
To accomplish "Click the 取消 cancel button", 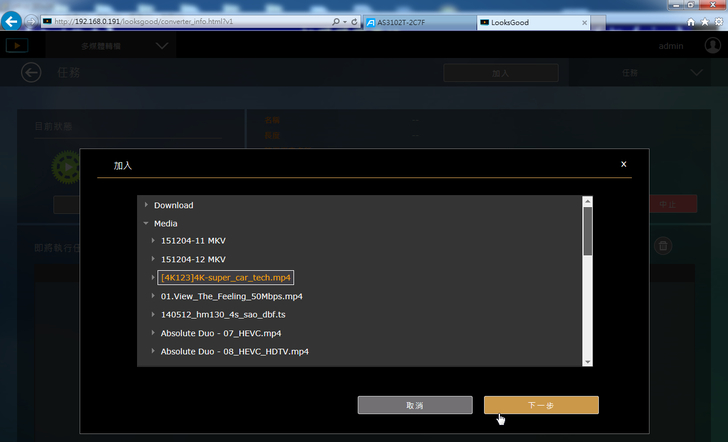I will pyautogui.click(x=415, y=405).
